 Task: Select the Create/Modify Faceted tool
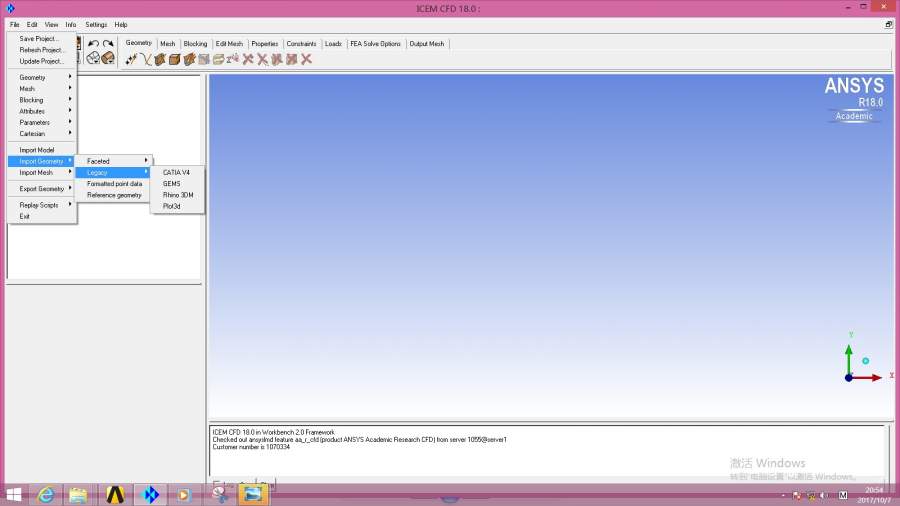[x=189, y=59]
